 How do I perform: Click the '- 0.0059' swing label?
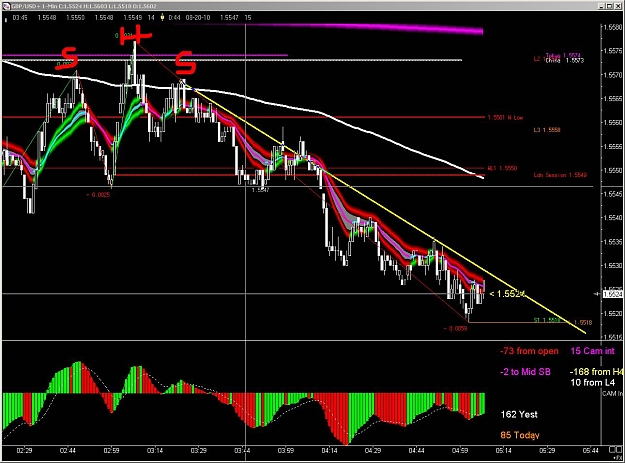click(x=455, y=329)
